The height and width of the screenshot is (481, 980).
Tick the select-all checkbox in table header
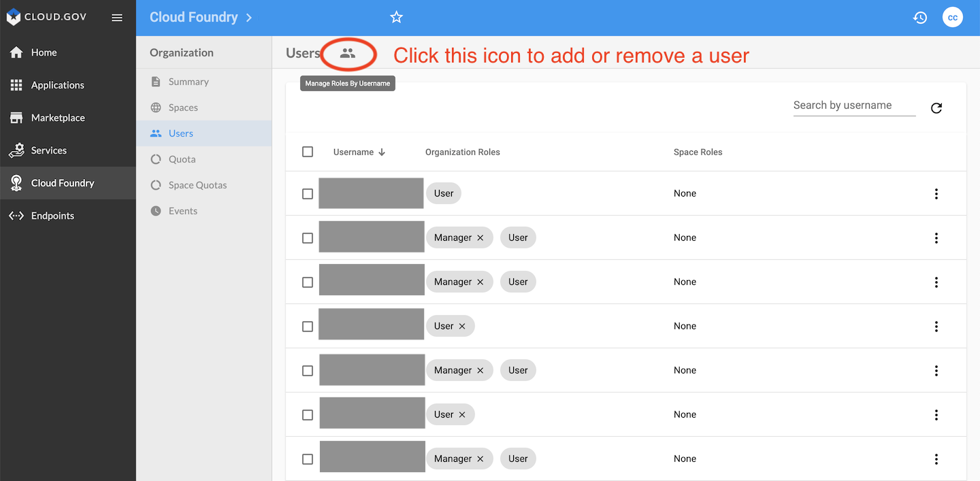(308, 152)
